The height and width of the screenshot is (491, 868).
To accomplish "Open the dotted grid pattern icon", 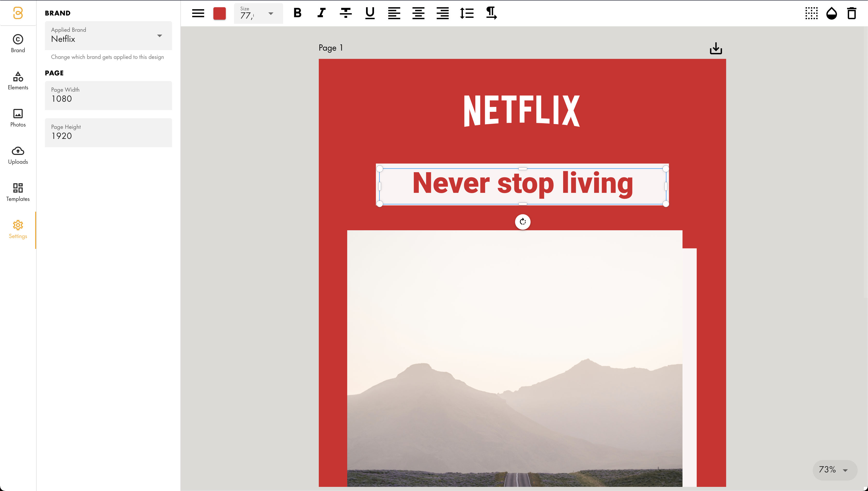I will (811, 13).
